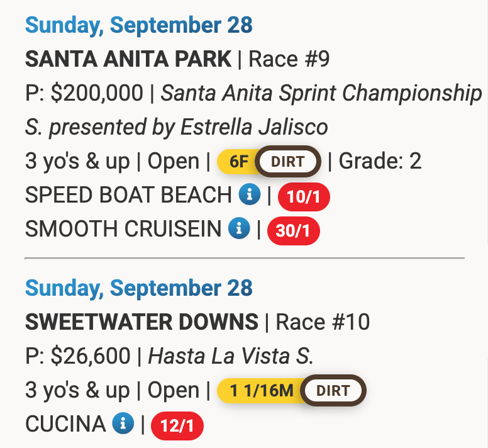Click the first Sunday, September 28 date heading

pyautogui.click(x=138, y=26)
